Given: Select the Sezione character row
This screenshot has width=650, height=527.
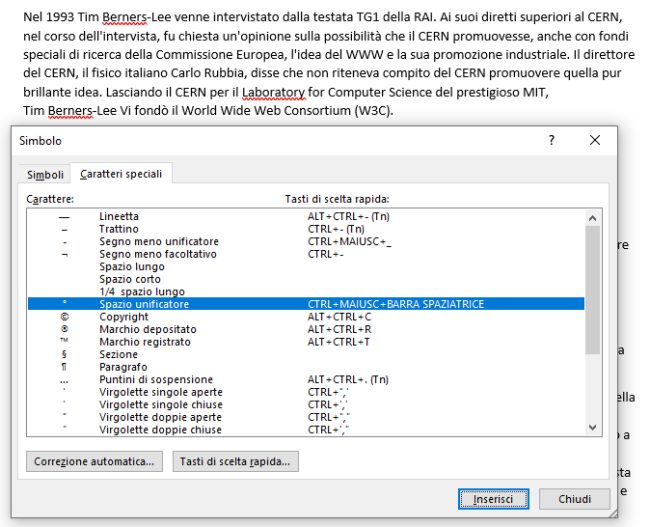Looking at the screenshot, I should point(306,354).
